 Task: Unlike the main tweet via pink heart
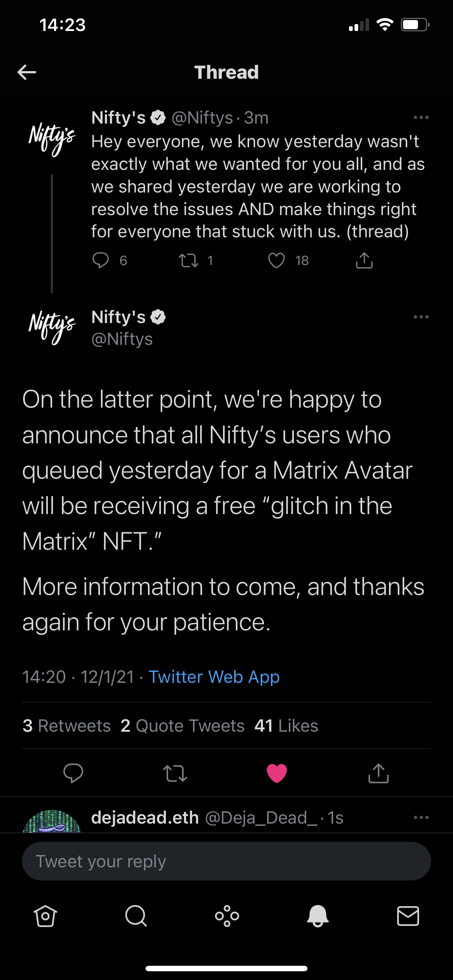click(277, 773)
